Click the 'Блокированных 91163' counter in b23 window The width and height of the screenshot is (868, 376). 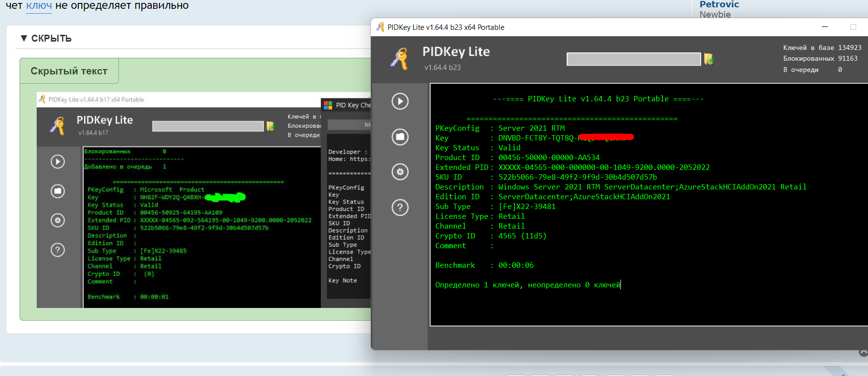pos(820,58)
